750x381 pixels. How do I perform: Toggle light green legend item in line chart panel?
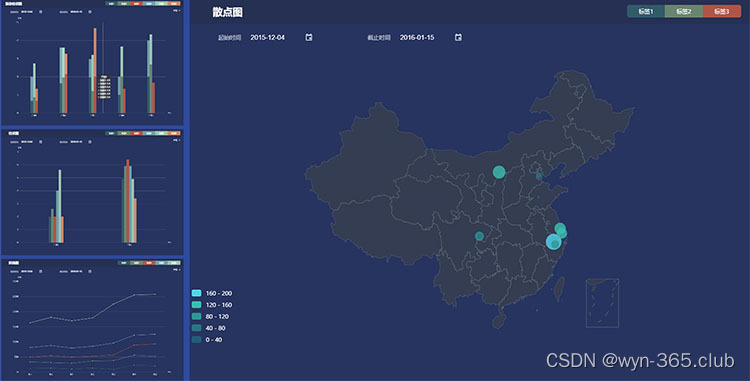point(174,263)
